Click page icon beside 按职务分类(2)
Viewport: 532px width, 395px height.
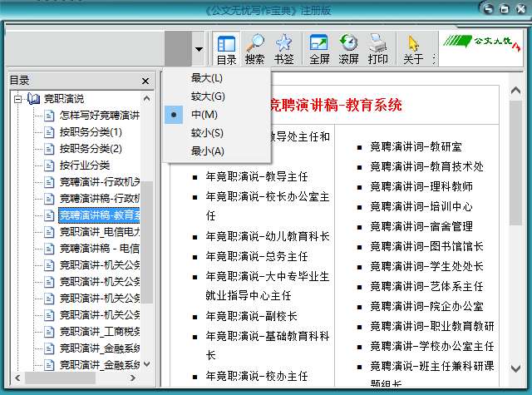click(49, 149)
